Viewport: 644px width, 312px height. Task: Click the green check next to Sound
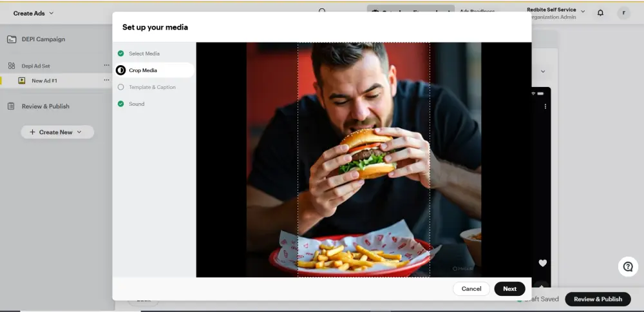[121, 104]
